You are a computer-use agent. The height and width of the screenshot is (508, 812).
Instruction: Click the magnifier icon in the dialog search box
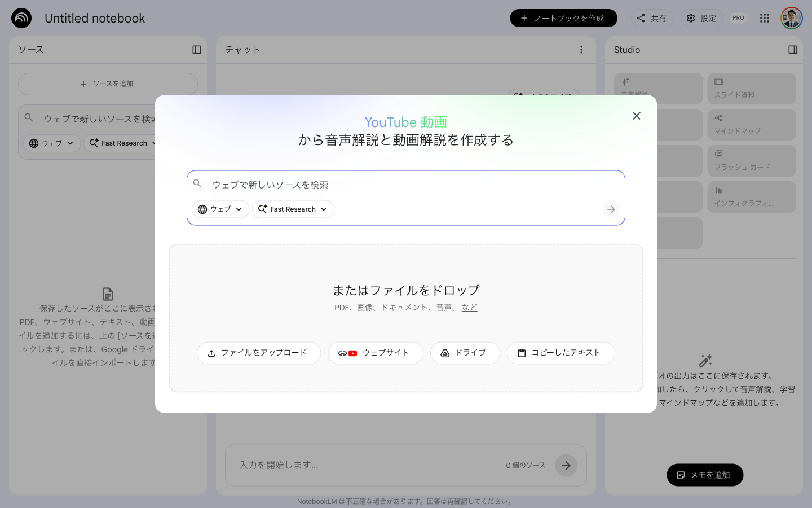[x=197, y=183]
